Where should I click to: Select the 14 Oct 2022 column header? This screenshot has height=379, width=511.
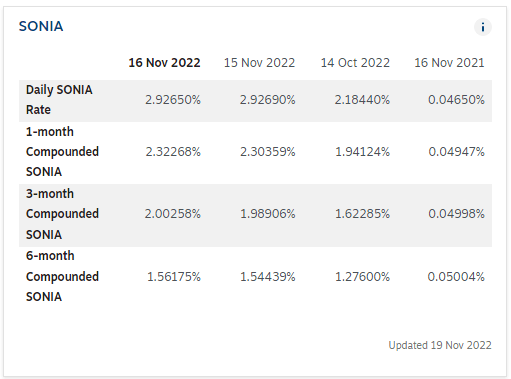(x=355, y=63)
